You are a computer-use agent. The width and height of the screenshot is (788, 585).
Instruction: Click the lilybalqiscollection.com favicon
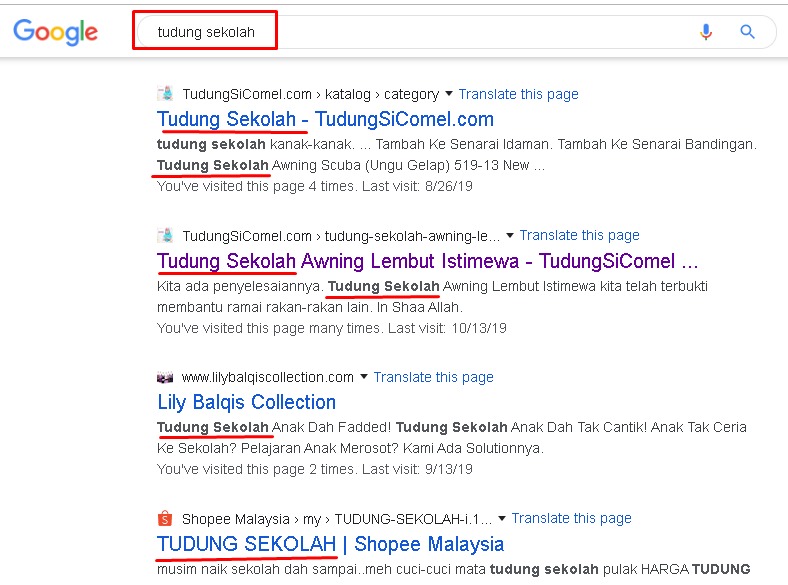(x=165, y=377)
